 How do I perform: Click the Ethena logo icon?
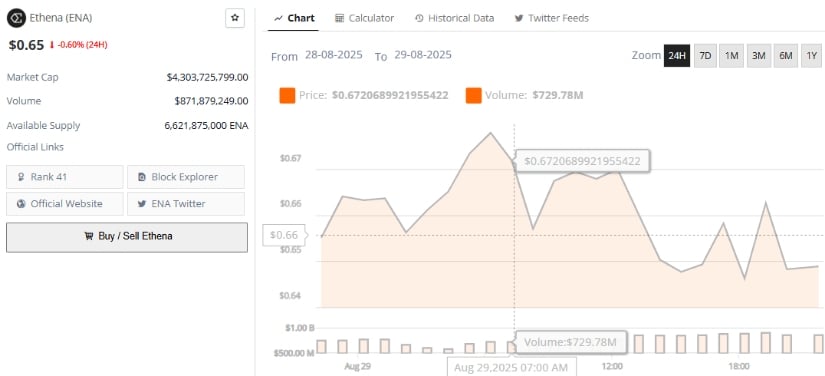click(x=16, y=18)
